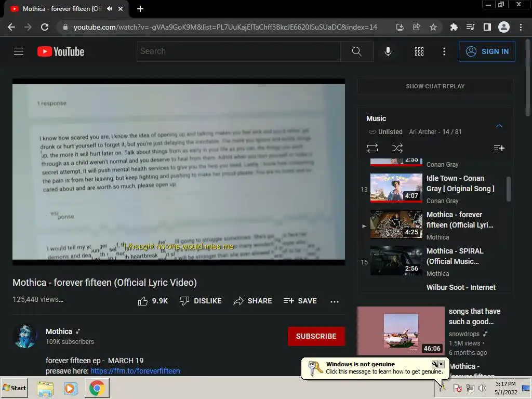Open 'songs that have such a good' thumbnail

tap(401, 331)
